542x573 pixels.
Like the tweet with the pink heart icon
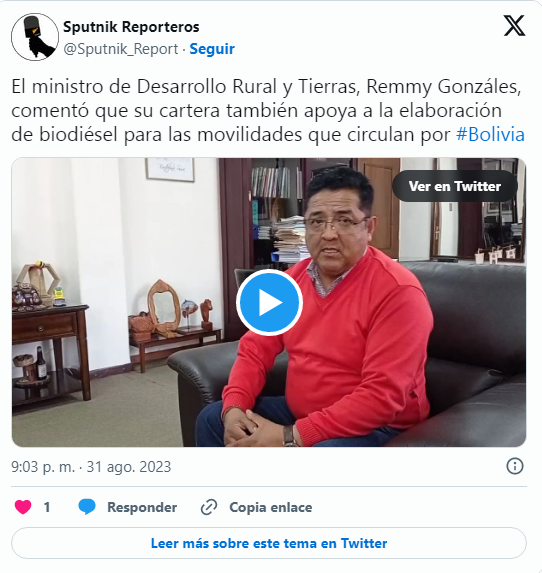point(23,507)
